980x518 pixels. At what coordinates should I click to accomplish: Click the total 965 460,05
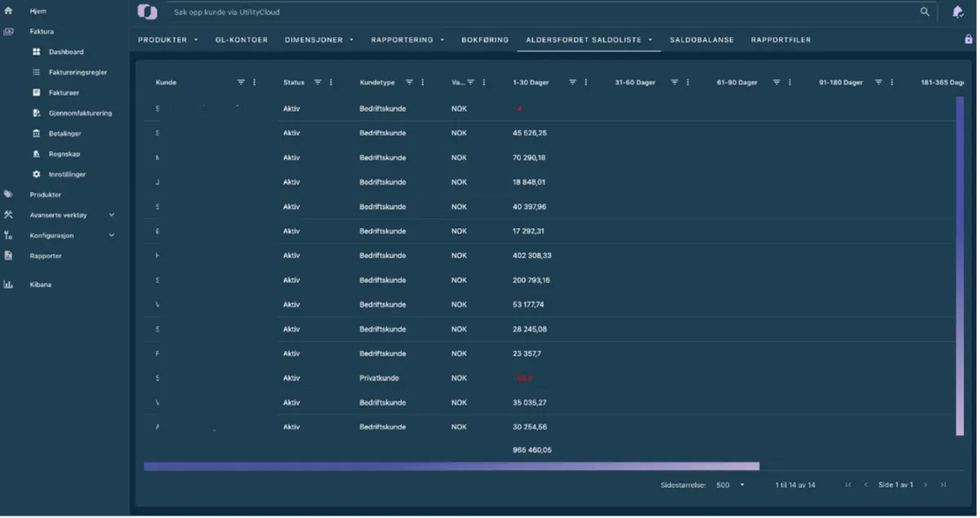pos(532,450)
